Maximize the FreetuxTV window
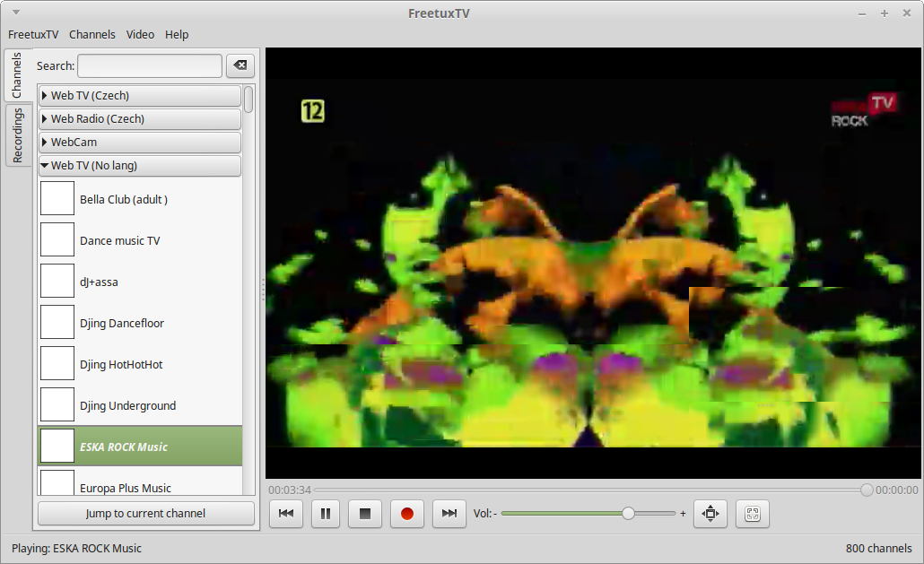Image resolution: width=924 pixels, height=564 pixels. (885, 13)
